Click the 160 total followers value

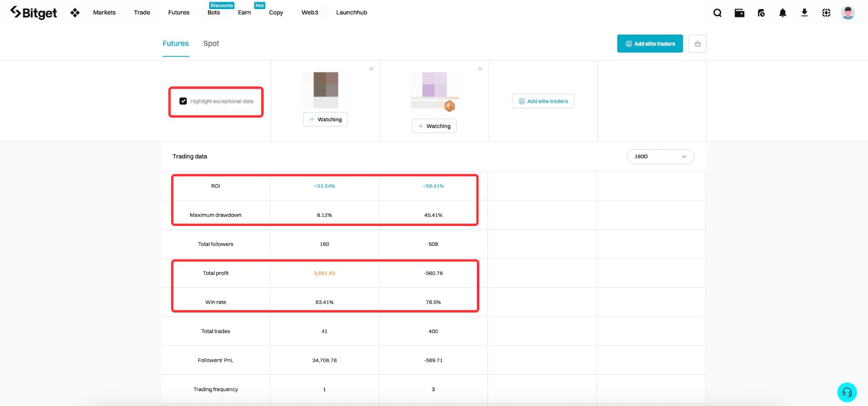click(x=325, y=244)
